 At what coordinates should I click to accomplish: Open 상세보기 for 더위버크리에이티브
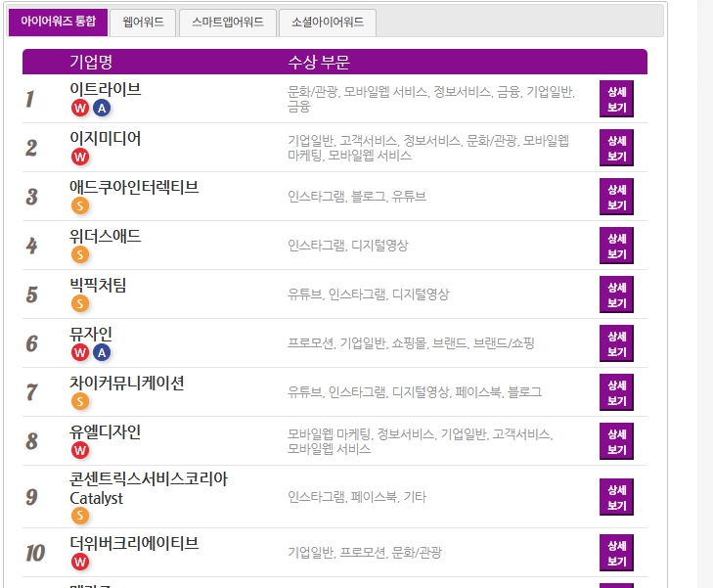point(616,553)
